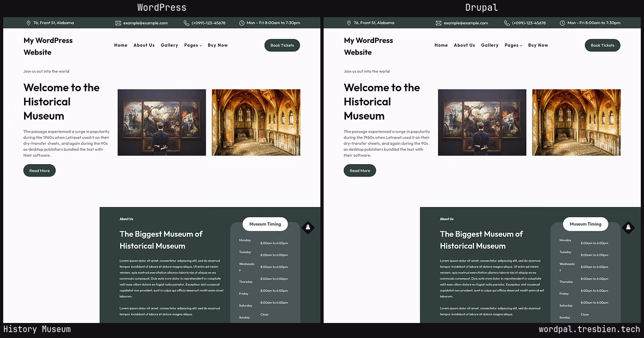Click Book Tickets button in Drupal pane

pyautogui.click(x=603, y=45)
